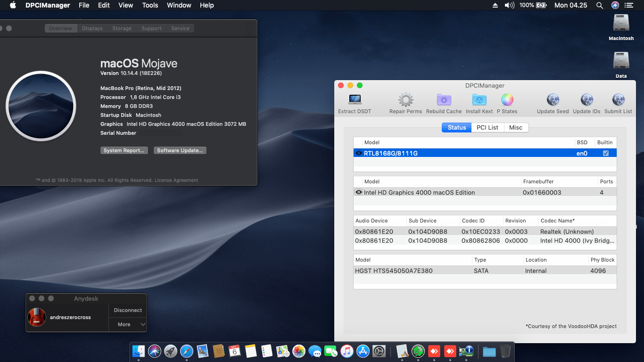This screenshot has height=362, width=644.
Task: Click the Update IDs icon
Action: point(586,100)
